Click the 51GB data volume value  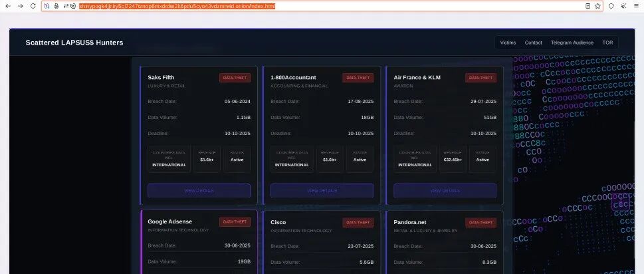490,118
